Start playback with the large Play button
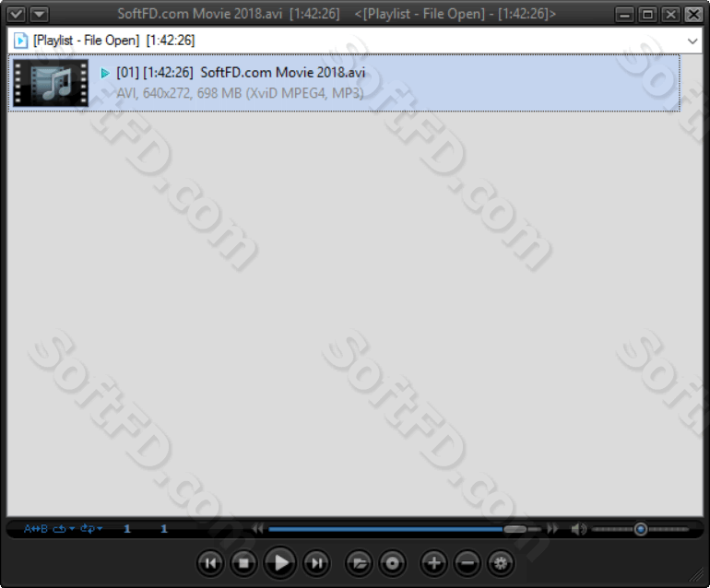Screen dimensions: 710x588 (x=280, y=562)
